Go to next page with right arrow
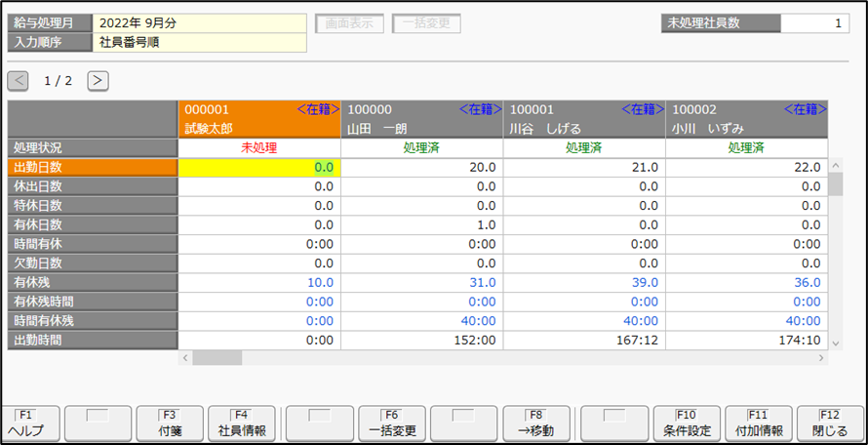Screen dimensions: 868x445 pos(98,81)
